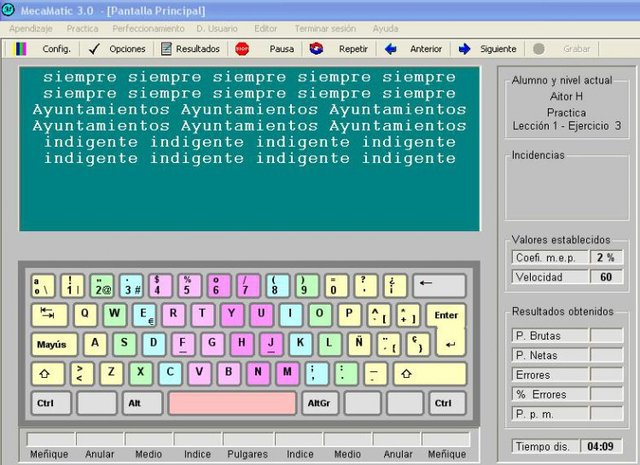Screen dimensions: 640x465
Task: Click the pink spacebar key
Action: (x=232, y=403)
